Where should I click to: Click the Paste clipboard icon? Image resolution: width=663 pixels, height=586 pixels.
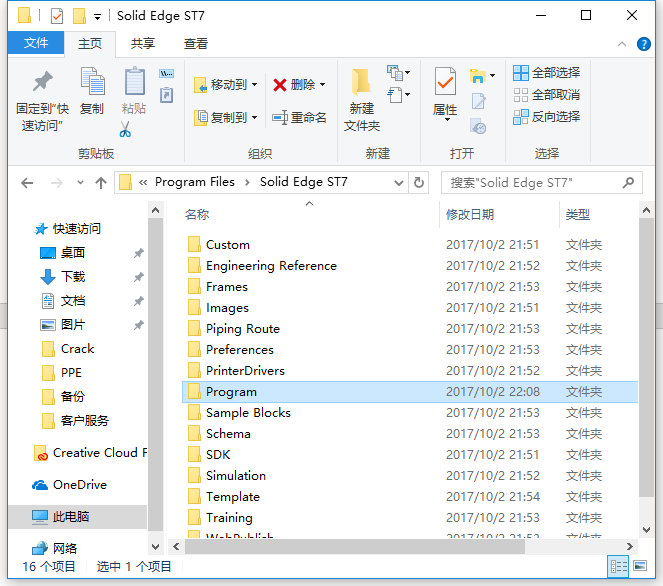[134, 81]
